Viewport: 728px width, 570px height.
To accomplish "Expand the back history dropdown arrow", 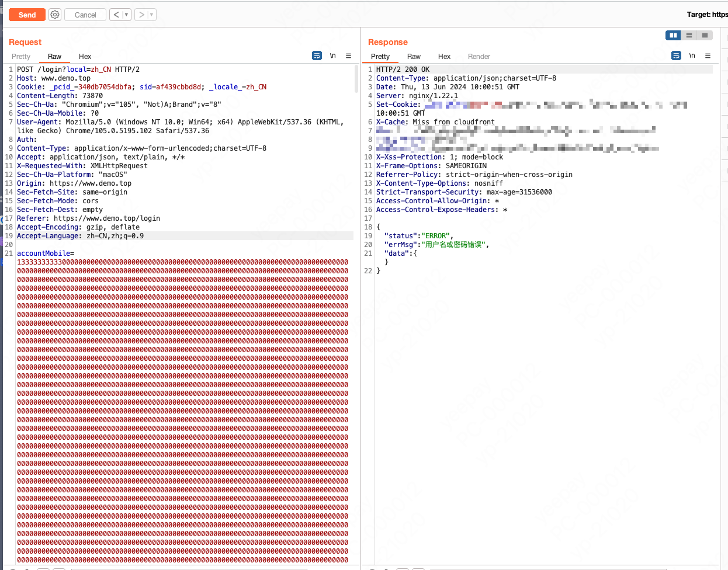I will [x=126, y=15].
